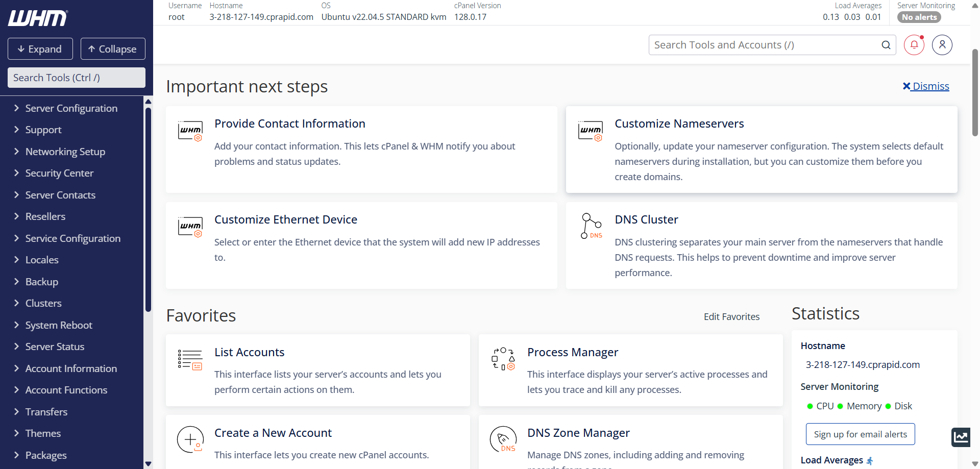The image size is (980, 469).
Task: Click the Create a New Account plus icon
Action: click(x=190, y=439)
